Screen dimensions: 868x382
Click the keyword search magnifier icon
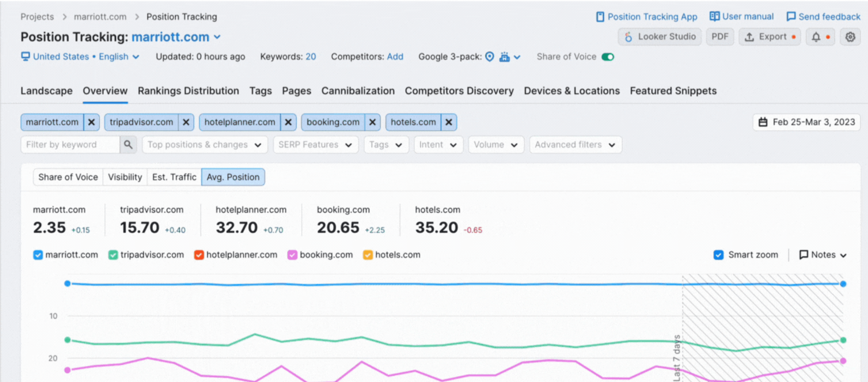pos(128,145)
